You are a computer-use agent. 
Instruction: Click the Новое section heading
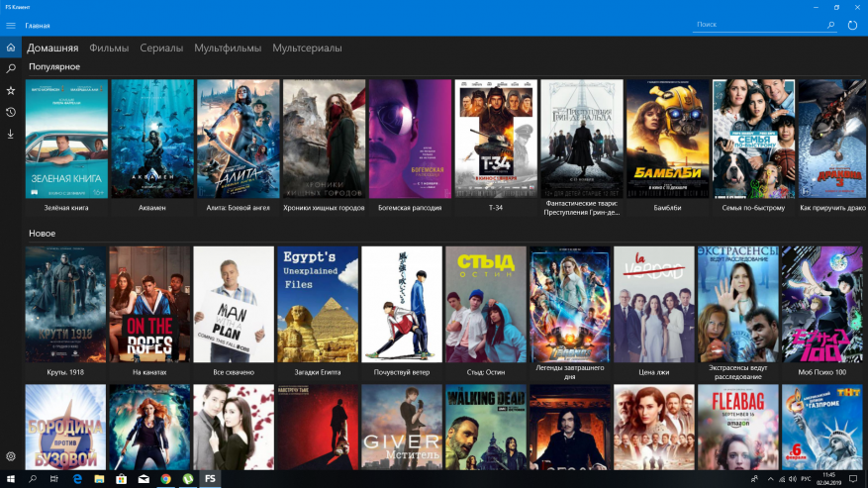[x=43, y=234]
